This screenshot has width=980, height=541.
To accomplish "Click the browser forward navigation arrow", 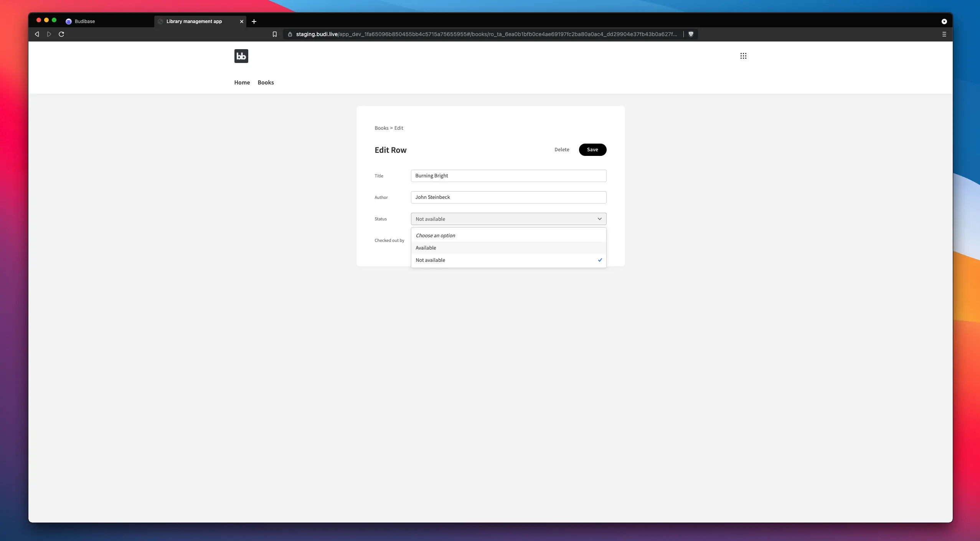I will coord(49,34).
